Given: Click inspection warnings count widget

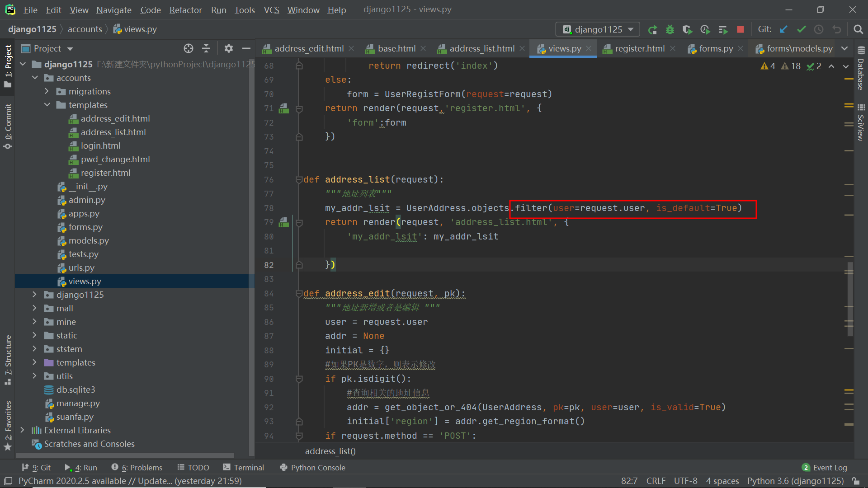Looking at the screenshot, I should coord(791,66).
